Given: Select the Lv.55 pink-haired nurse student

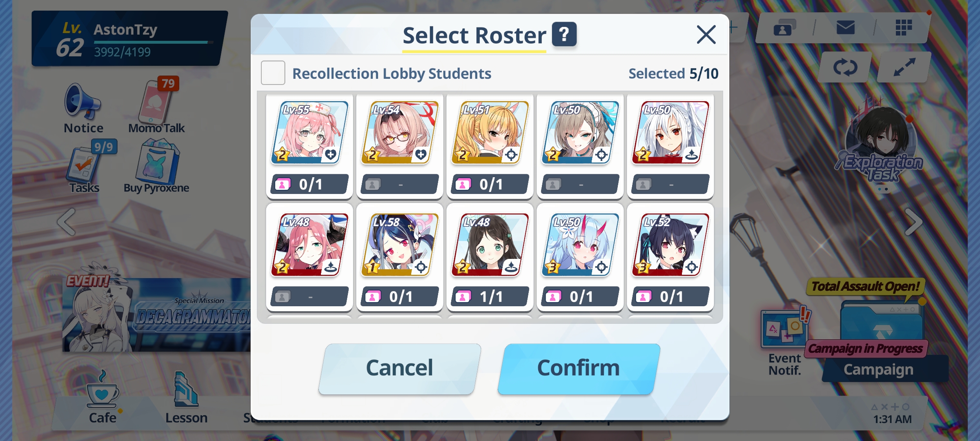Looking at the screenshot, I should coord(310,146).
